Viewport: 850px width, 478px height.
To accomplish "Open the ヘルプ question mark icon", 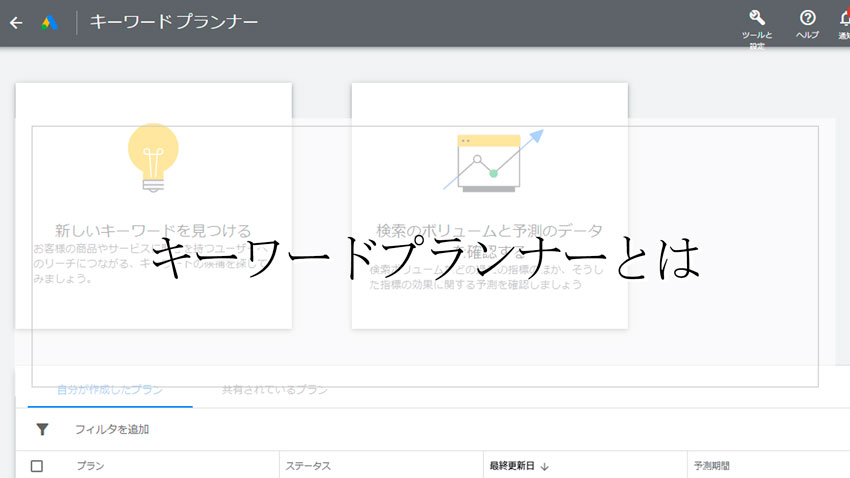I will pyautogui.click(x=807, y=24).
